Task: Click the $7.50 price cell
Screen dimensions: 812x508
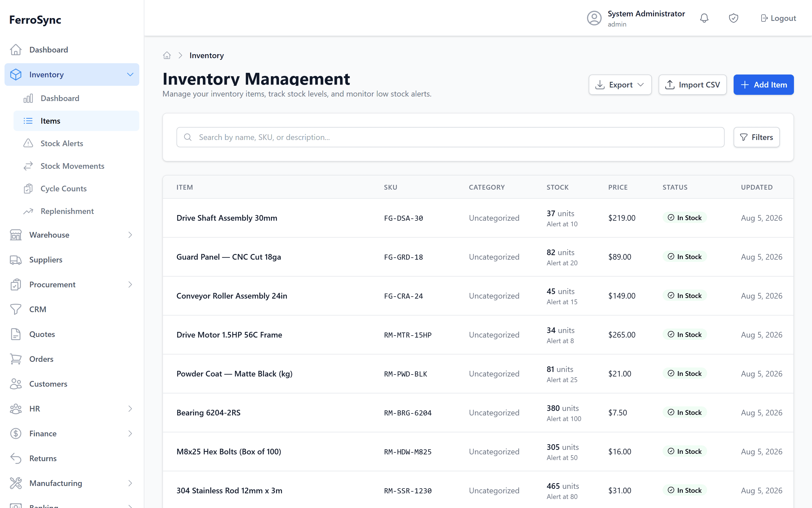Action: pyautogui.click(x=617, y=413)
